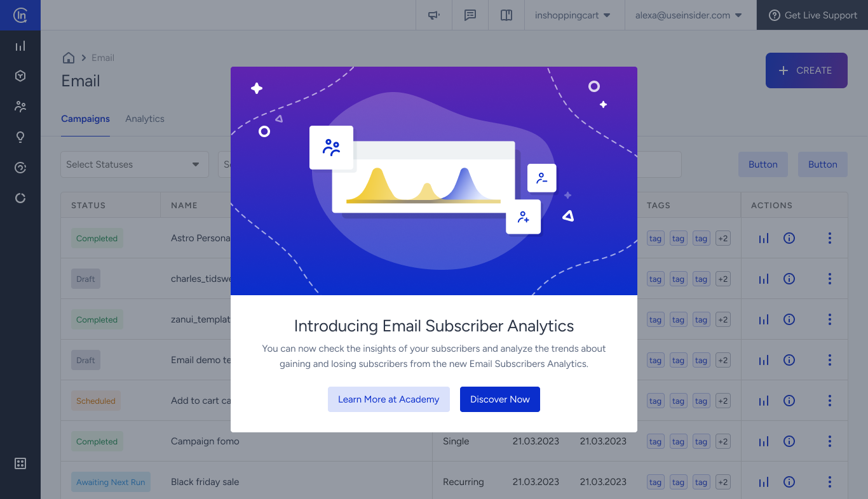Screen dimensions: 868x499
Task: Click the Campaign fomo campaign name
Action: pos(205,441)
